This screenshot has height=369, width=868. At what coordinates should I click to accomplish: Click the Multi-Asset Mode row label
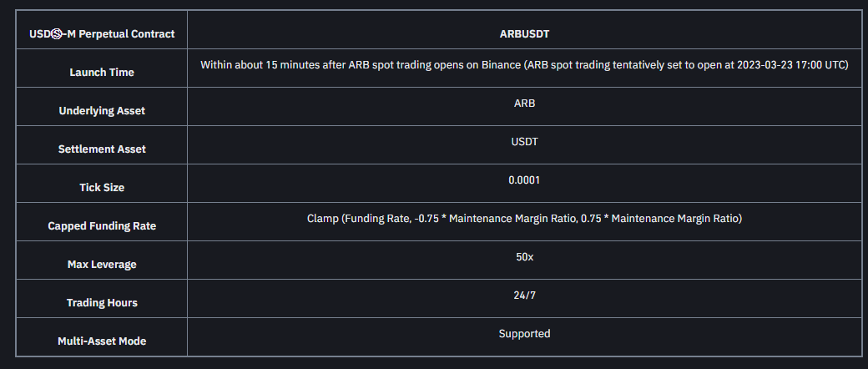tap(102, 341)
